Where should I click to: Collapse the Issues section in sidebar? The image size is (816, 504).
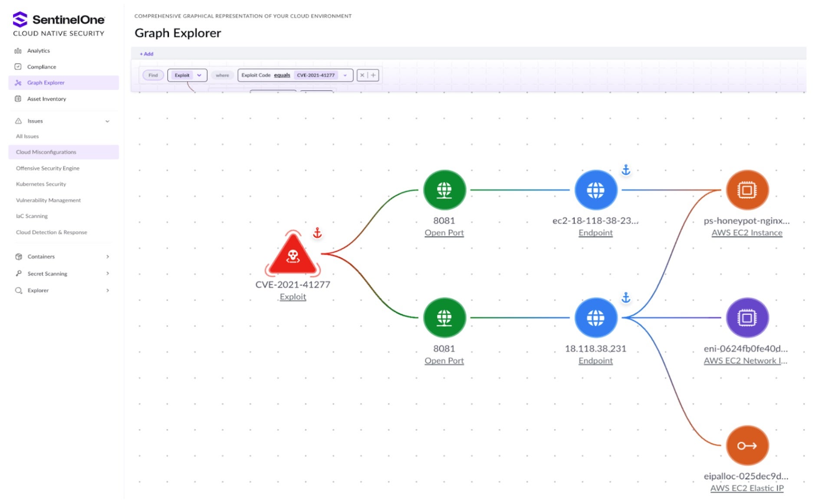(x=107, y=121)
